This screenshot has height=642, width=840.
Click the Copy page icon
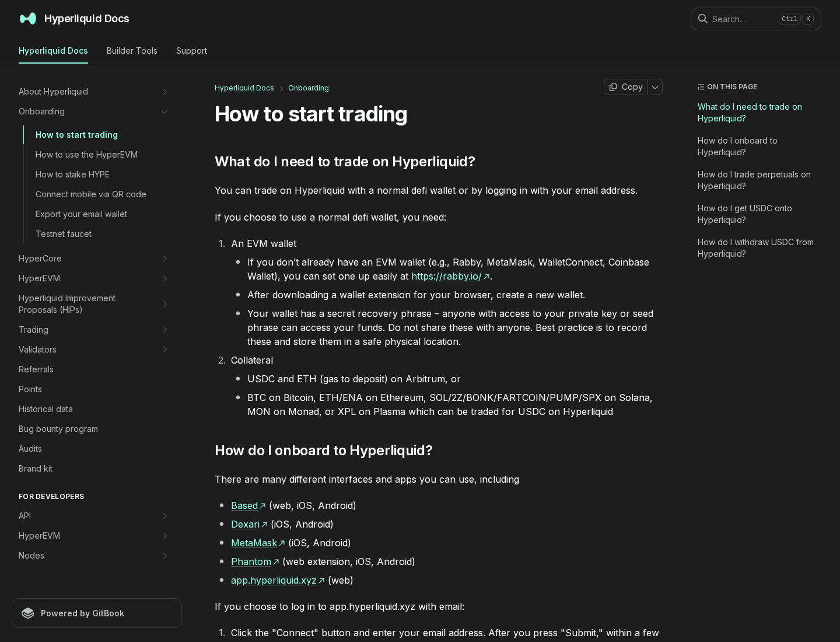click(613, 87)
